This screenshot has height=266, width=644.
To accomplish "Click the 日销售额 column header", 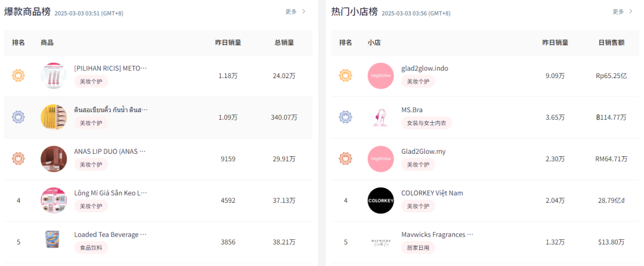I will click(612, 42).
